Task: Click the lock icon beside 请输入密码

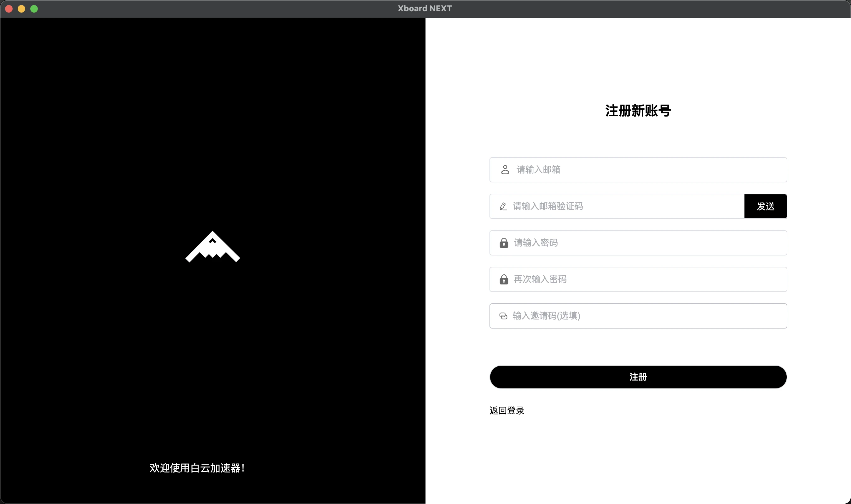Action: pyautogui.click(x=504, y=243)
